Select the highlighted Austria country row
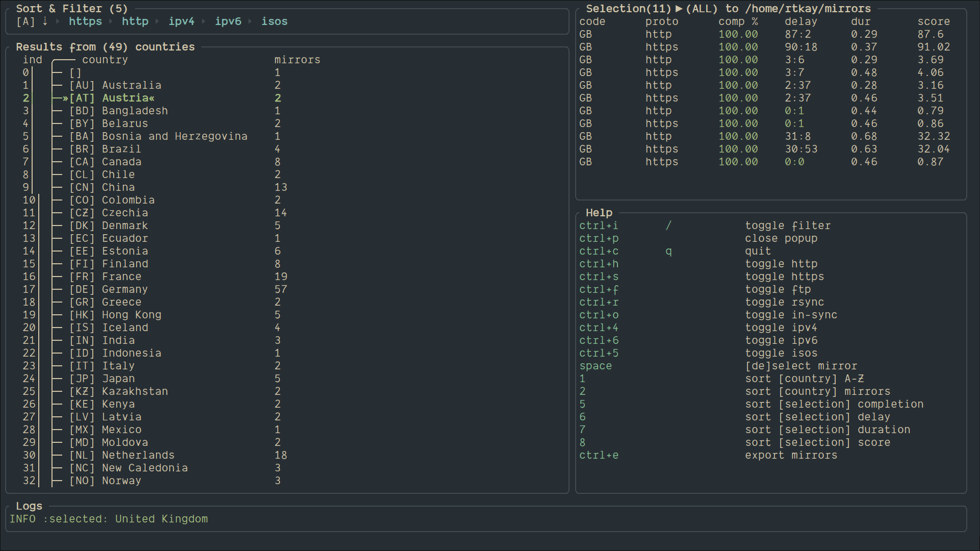 pyautogui.click(x=128, y=98)
